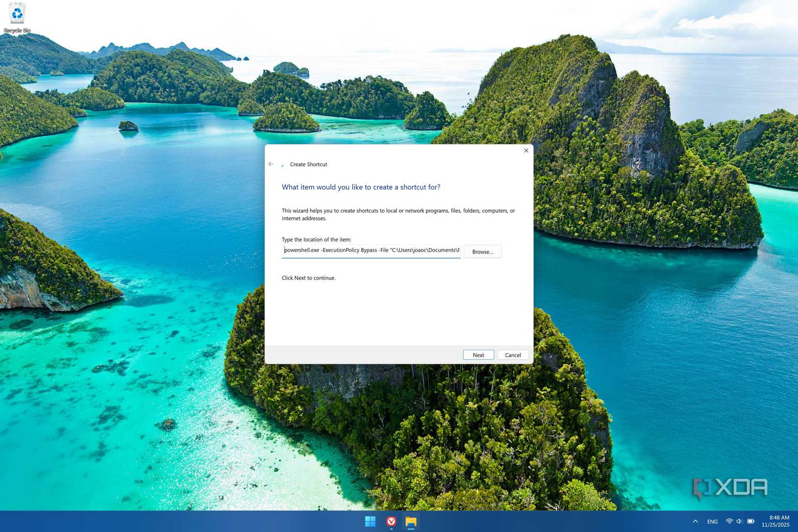798x532 pixels.
Task: Go back in the Create Shortcut wizard
Action: (x=271, y=164)
